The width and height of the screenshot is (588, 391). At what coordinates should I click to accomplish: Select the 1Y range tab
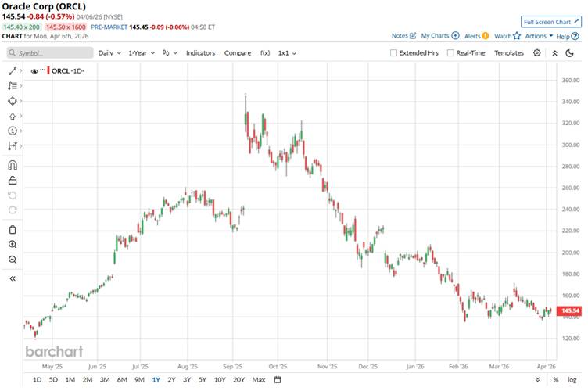pos(156,380)
